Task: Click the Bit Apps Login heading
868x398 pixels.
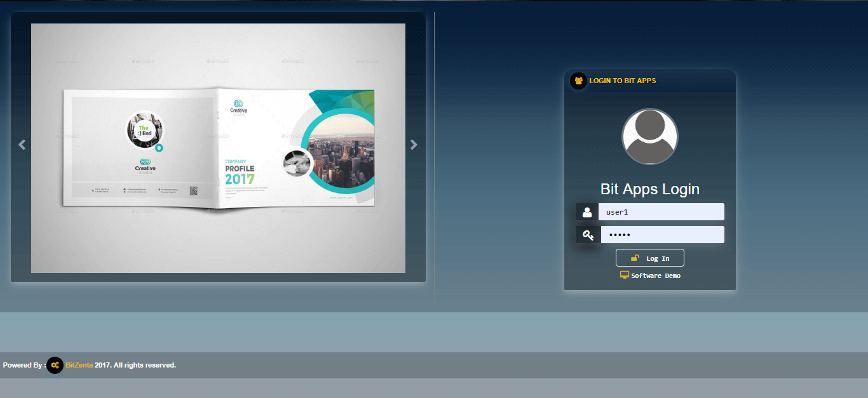Action: click(x=649, y=189)
